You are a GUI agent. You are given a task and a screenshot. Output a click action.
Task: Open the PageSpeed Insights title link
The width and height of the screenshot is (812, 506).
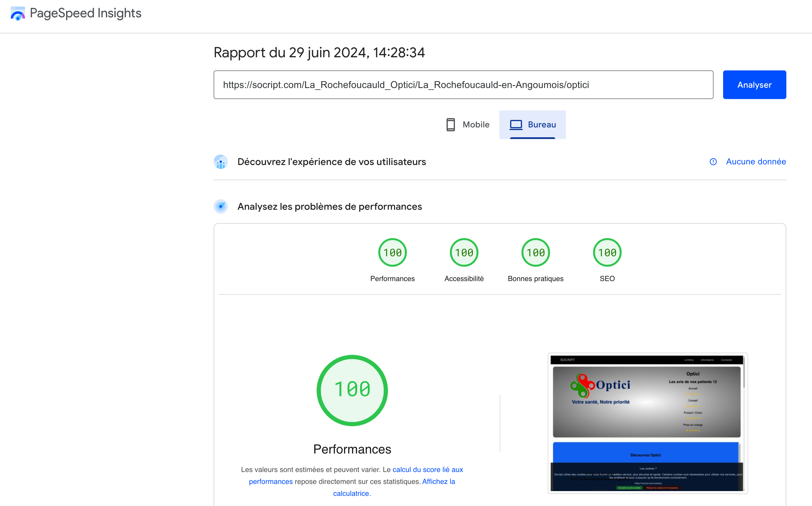[x=85, y=13]
